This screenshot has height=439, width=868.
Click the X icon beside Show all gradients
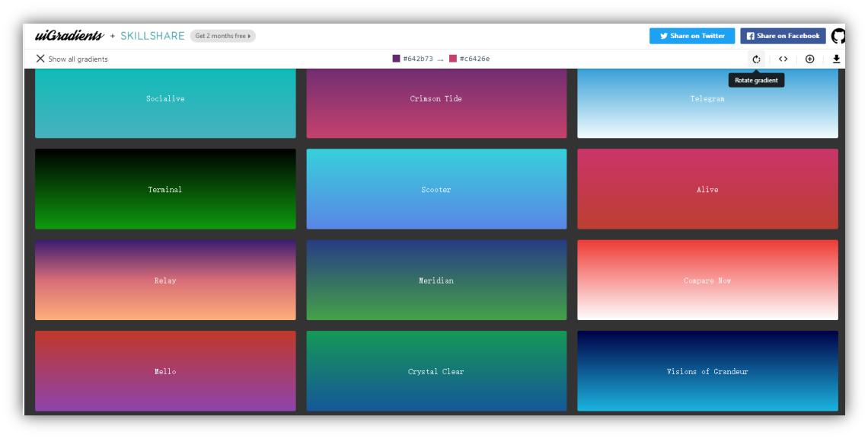coord(40,58)
